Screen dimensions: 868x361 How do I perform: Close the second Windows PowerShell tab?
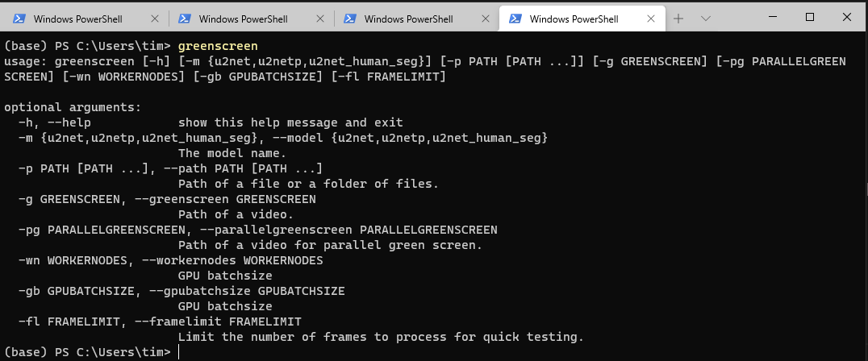320,19
